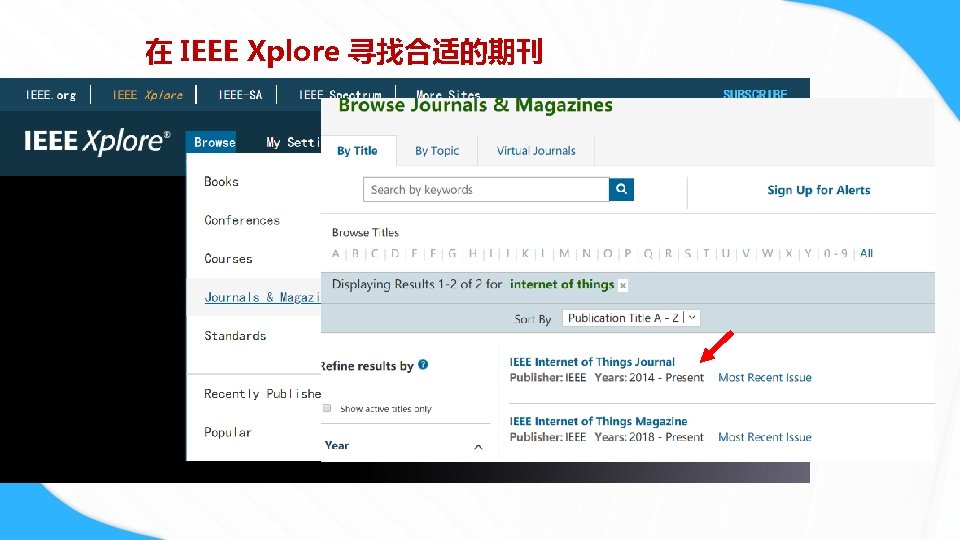Click IEEE.org link in top bar
Viewport: 960px width, 540px height.
51,95
